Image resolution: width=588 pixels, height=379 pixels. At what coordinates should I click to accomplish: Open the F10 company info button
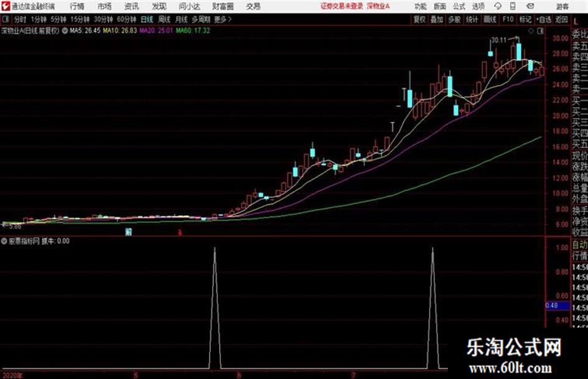(x=508, y=19)
